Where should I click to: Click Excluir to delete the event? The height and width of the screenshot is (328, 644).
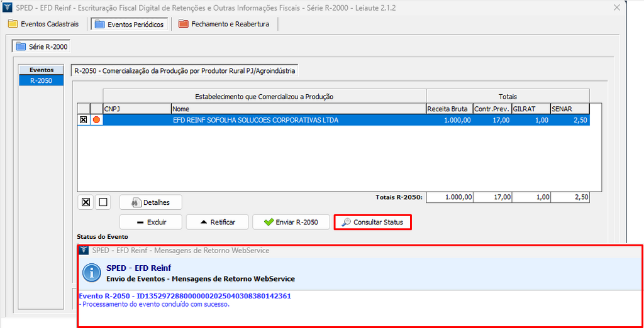(151, 222)
